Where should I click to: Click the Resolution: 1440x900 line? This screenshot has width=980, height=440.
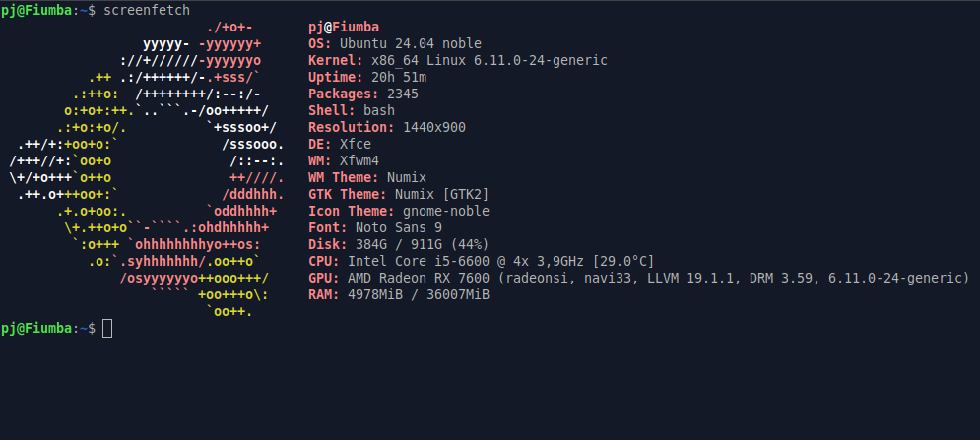(387, 128)
